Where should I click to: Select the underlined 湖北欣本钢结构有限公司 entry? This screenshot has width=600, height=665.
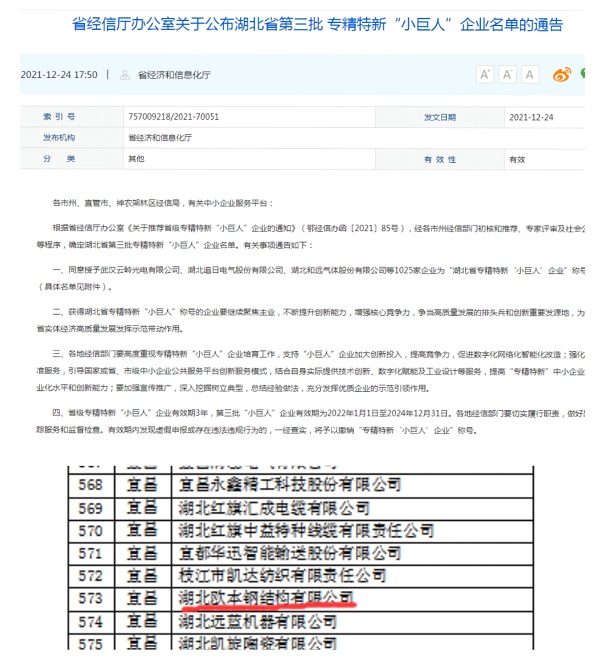point(266,598)
